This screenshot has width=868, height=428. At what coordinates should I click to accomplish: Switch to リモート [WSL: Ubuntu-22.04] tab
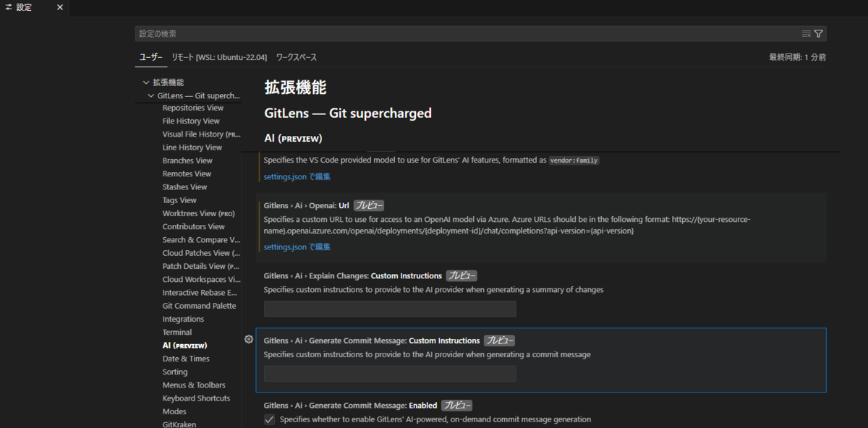coord(219,57)
